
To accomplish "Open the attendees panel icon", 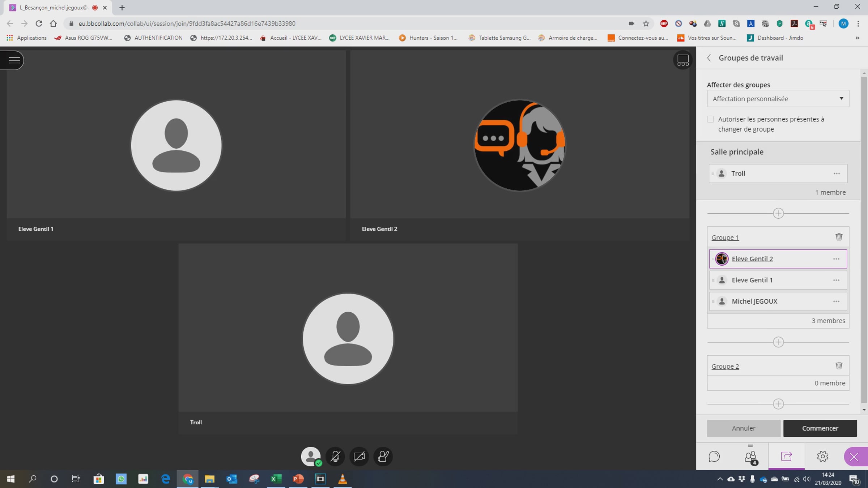I will [x=750, y=457].
